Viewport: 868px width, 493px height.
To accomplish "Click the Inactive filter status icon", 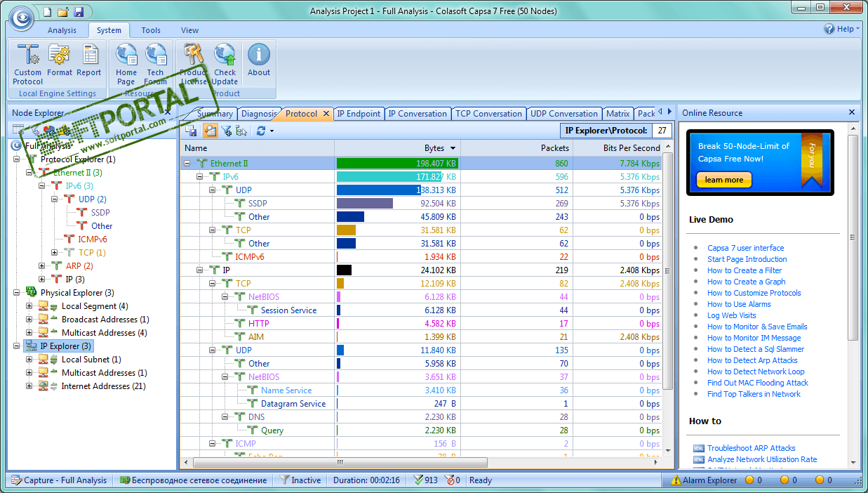I will coord(285,480).
